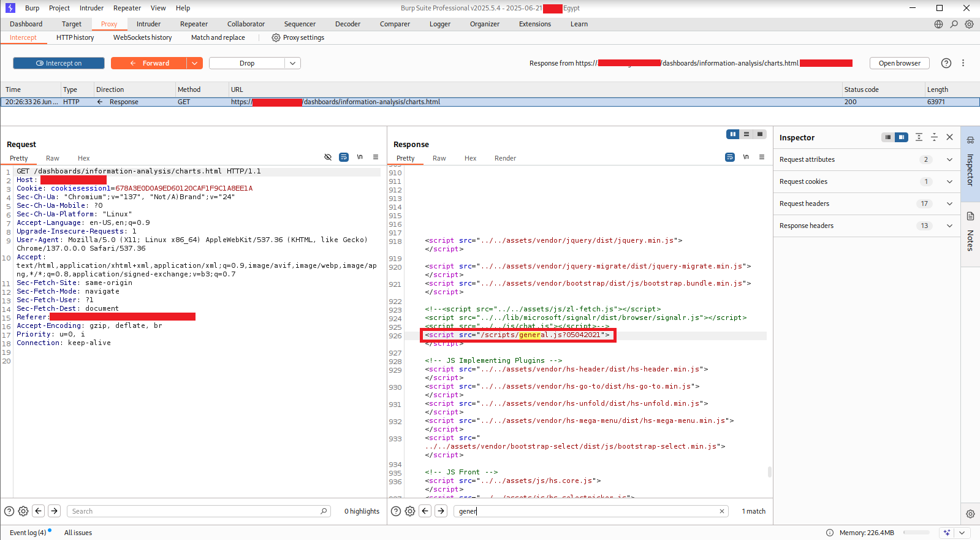Open settings gear at top right
The height and width of the screenshot is (540, 980).
(969, 24)
